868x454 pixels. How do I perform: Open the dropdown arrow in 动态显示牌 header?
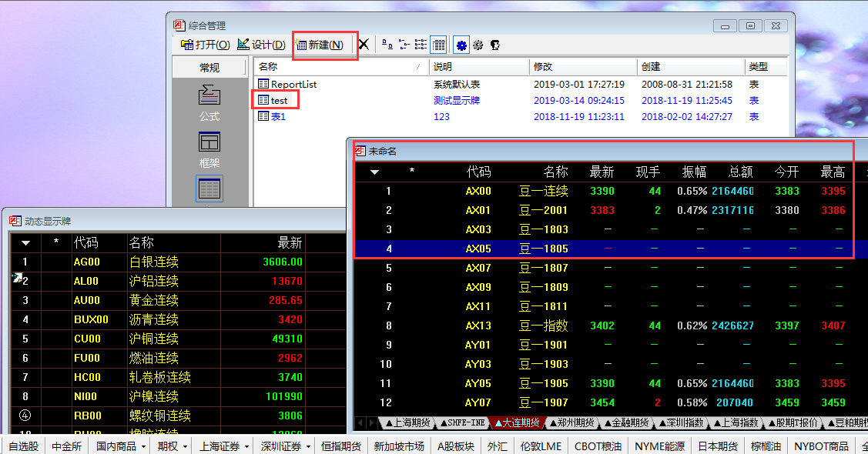(25, 243)
